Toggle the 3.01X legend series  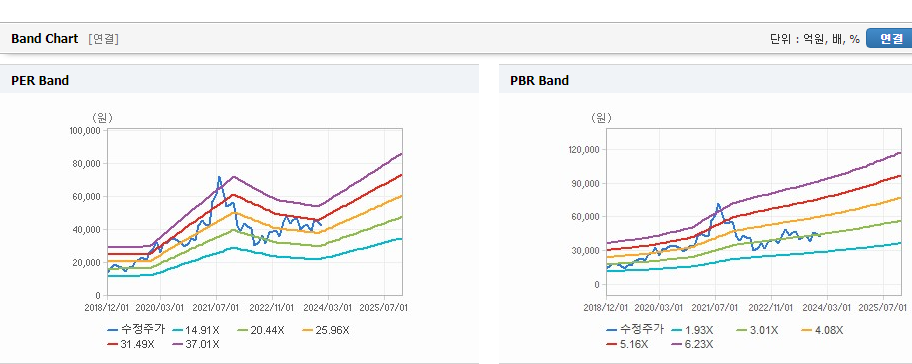757,330
